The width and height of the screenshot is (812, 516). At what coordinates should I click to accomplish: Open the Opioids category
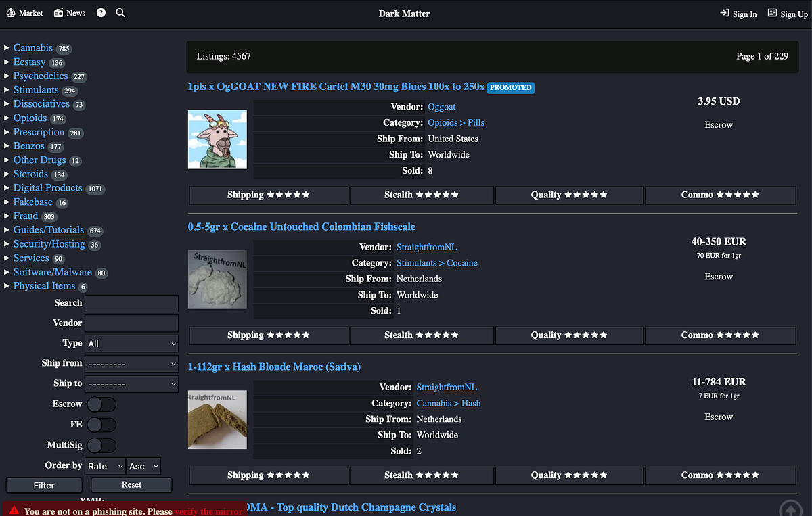point(30,118)
